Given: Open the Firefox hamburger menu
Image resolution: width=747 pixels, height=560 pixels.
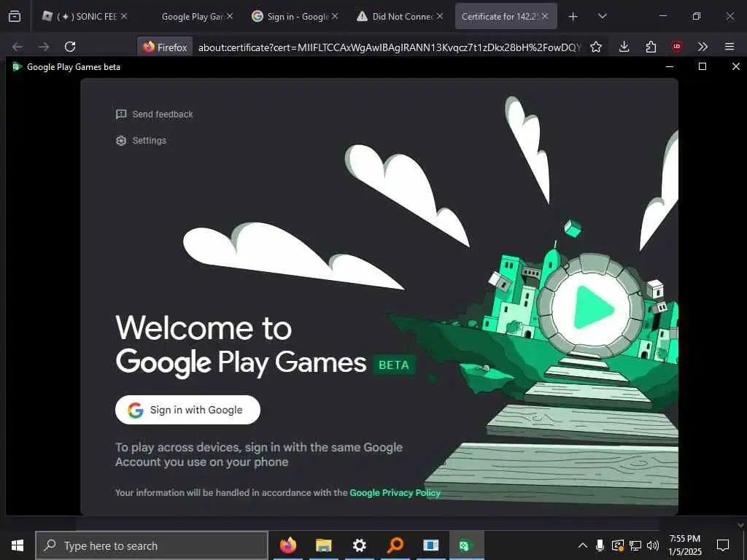Looking at the screenshot, I should (x=729, y=47).
